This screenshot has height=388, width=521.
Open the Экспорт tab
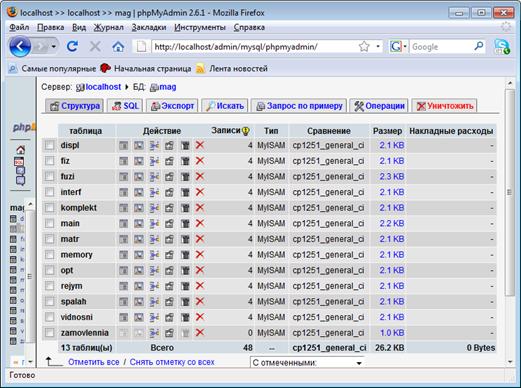(172, 106)
